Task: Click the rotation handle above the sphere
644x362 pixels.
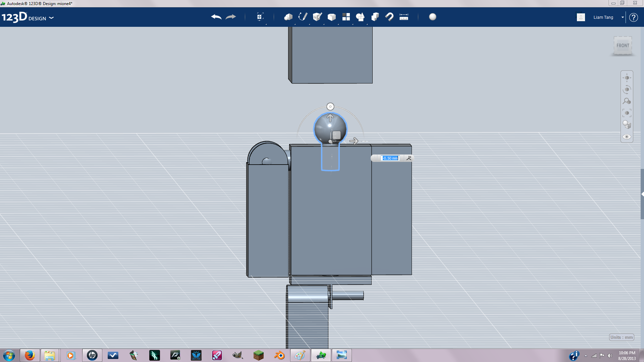Action: pos(330,107)
